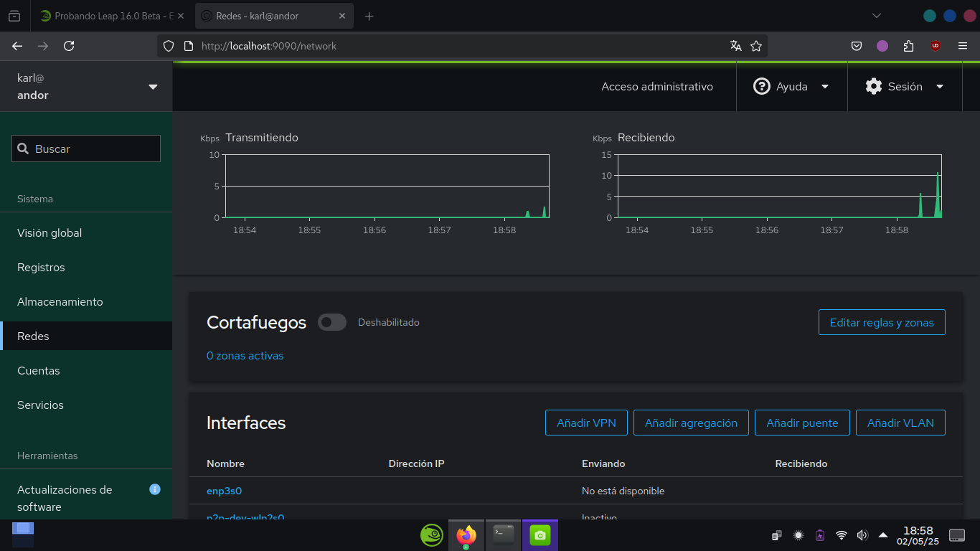Expand the Sesión session menu
The width and height of the screenshot is (980, 551).
pyautogui.click(x=904, y=87)
